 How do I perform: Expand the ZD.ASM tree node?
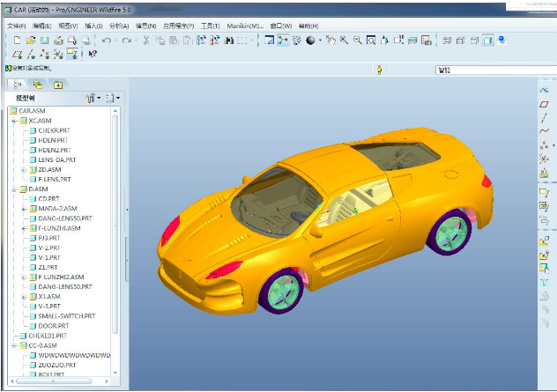(24, 170)
